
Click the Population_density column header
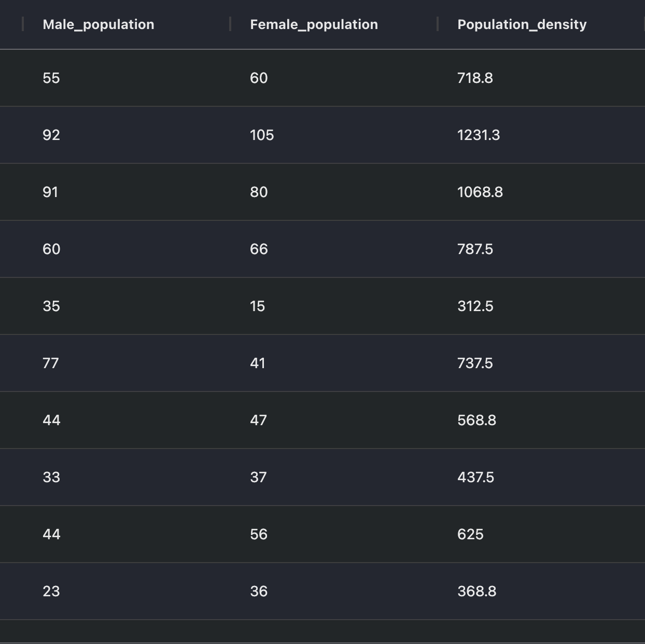(x=522, y=24)
